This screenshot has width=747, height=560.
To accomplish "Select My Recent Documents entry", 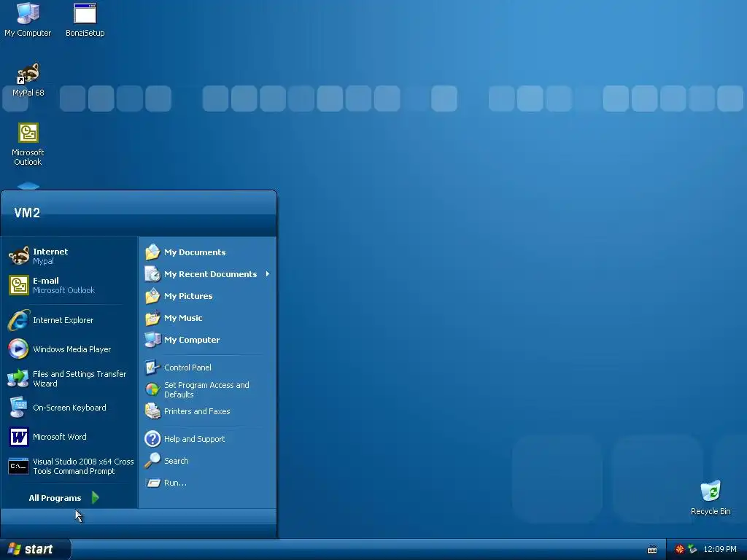I will (208, 274).
